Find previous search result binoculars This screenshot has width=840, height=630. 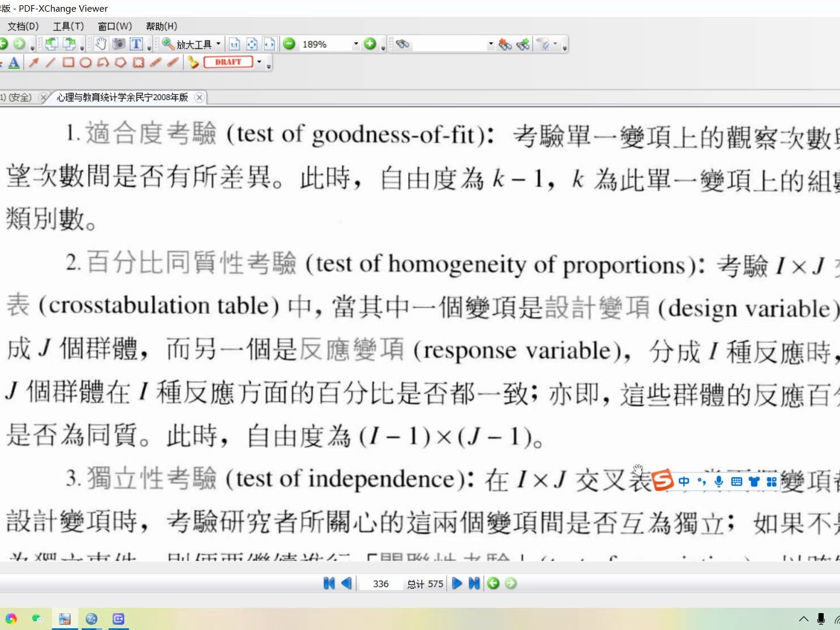(505, 44)
